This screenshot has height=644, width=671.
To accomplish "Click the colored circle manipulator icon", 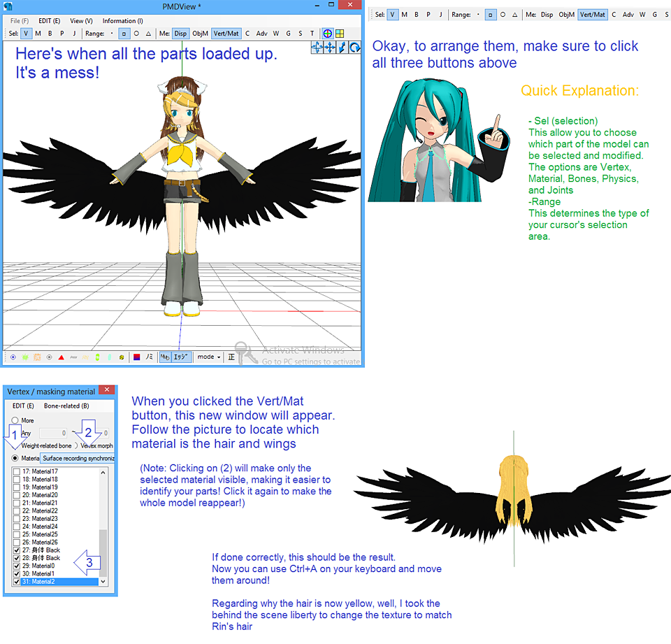I will pyautogui.click(x=327, y=34).
